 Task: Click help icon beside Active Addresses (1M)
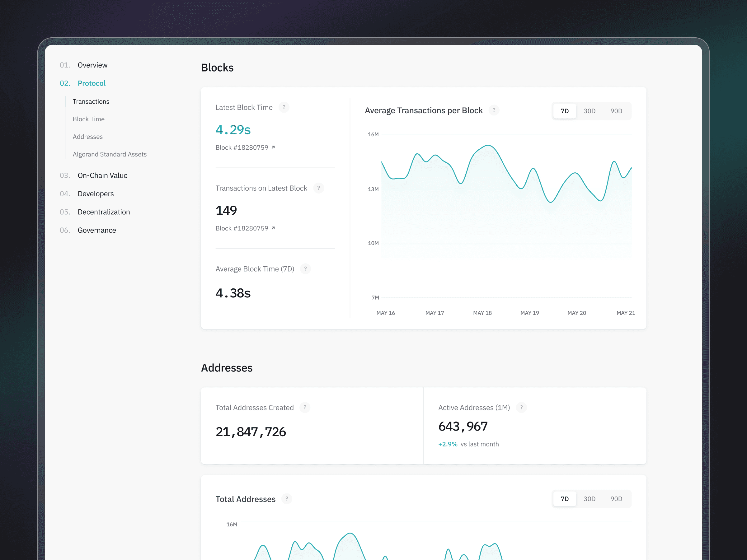point(521,408)
